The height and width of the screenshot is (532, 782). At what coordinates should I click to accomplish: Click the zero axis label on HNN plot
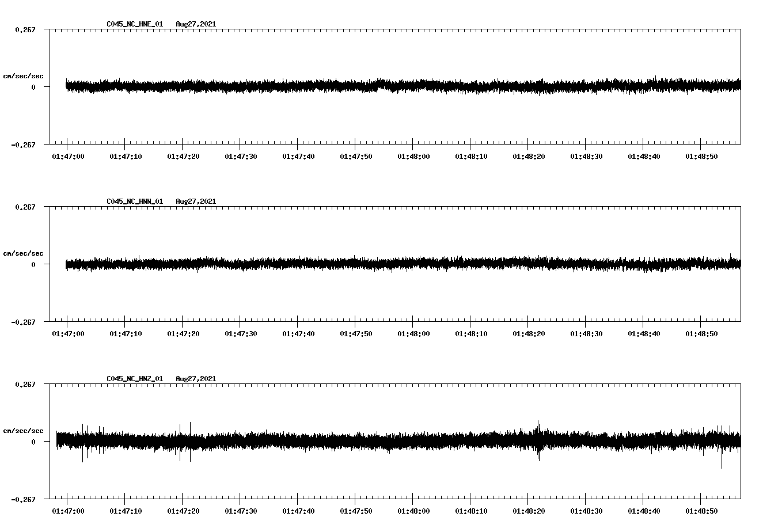click(x=33, y=264)
